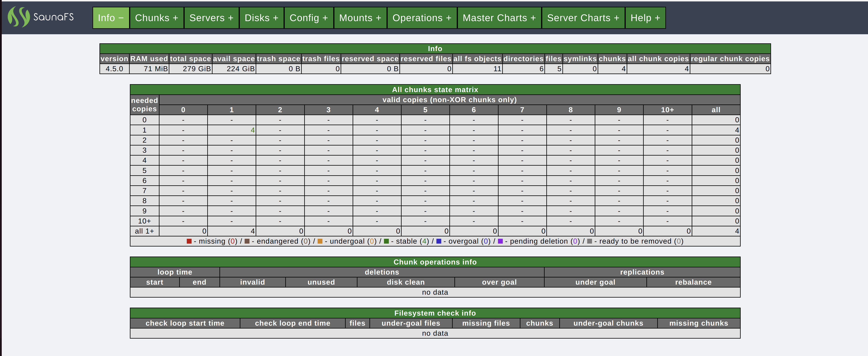Click the green stable chunks swatch
Image resolution: width=868 pixels, height=356 pixels.
pos(386,241)
